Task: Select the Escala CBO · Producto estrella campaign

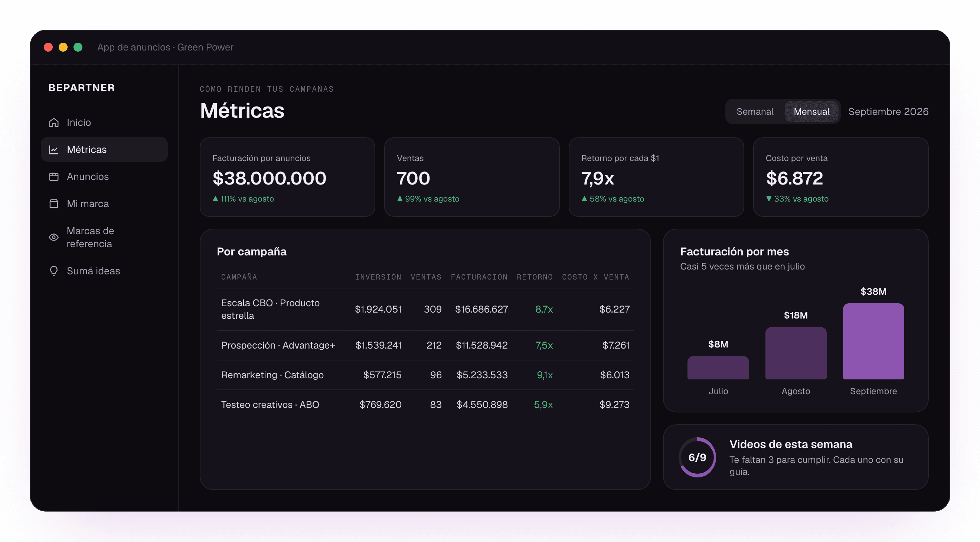Action: point(425,309)
